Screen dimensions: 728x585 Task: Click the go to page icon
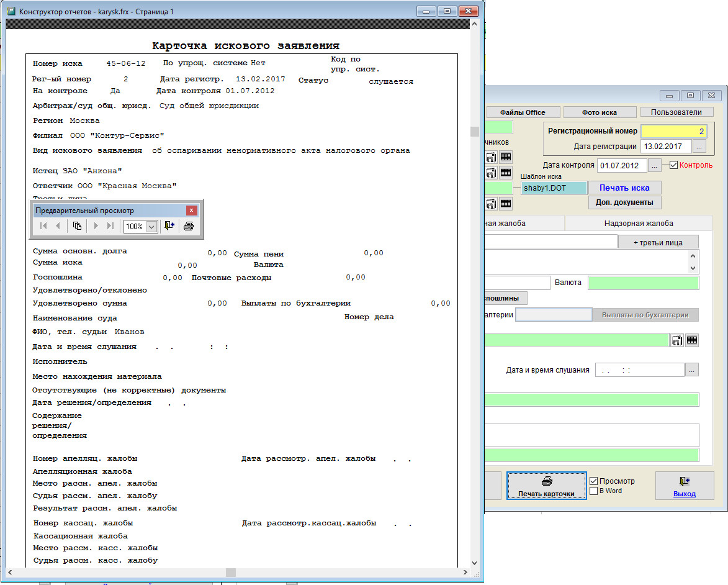77,226
